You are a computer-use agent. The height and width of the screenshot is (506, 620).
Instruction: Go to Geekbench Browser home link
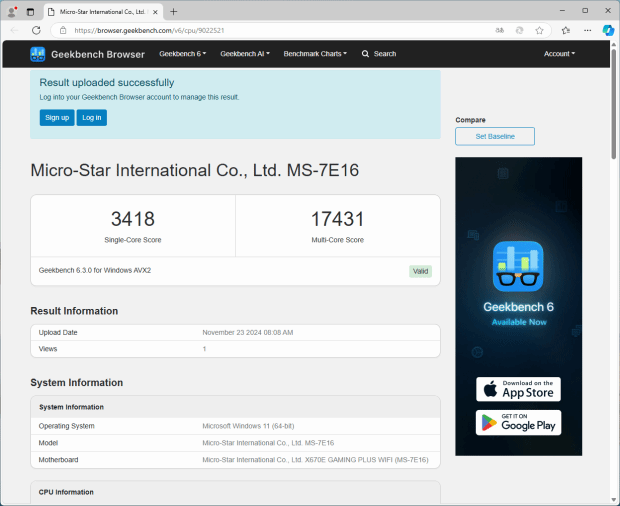point(98,54)
